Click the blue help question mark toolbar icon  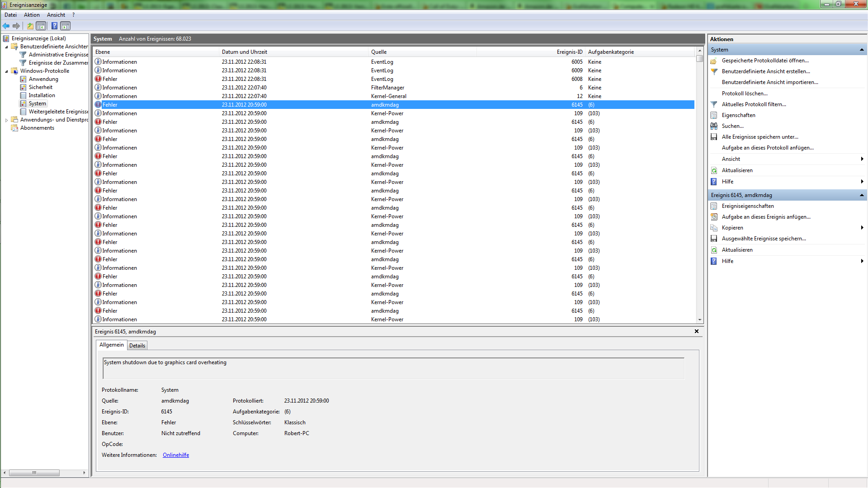click(x=54, y=26)
